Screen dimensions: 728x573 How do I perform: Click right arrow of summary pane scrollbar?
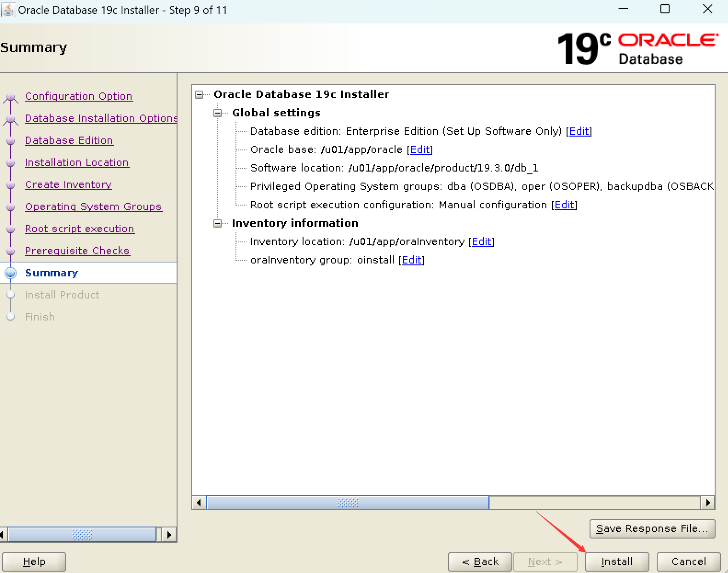(708, 503)
